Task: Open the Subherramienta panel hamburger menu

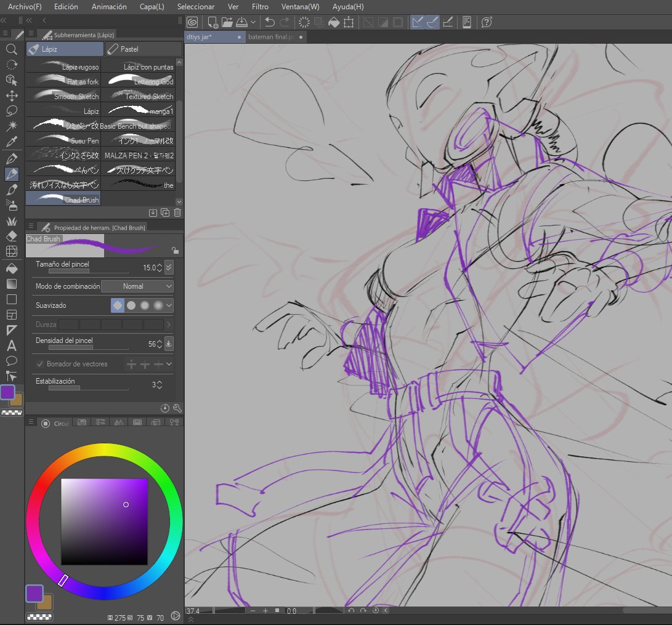Action: pos(31,33)
